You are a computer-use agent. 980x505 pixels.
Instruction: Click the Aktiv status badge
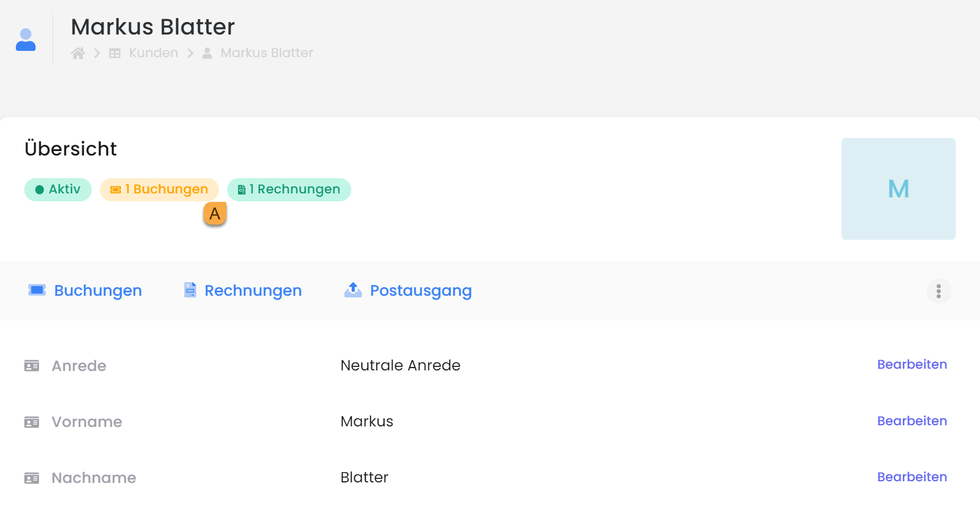[58, 189]
